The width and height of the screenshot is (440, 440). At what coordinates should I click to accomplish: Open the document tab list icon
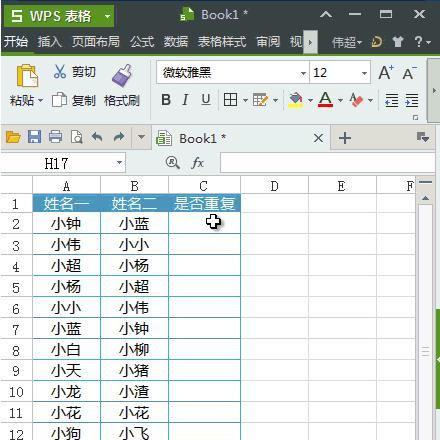pos(423,137)
